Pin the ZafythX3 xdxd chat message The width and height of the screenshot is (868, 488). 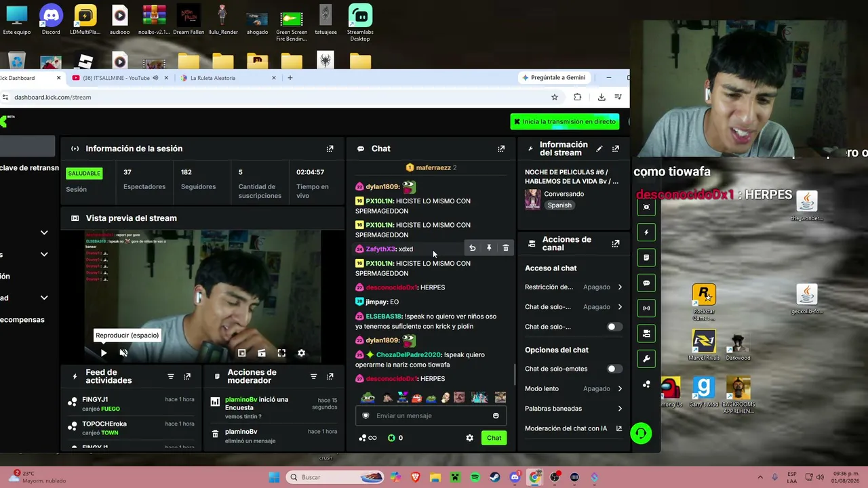pos(489,248)
